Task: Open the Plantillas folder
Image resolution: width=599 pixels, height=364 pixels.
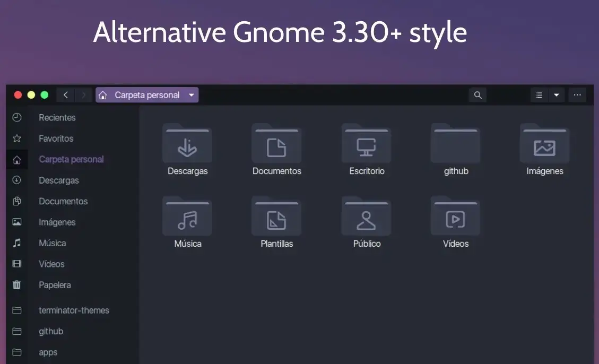Action: click(277, 221)
